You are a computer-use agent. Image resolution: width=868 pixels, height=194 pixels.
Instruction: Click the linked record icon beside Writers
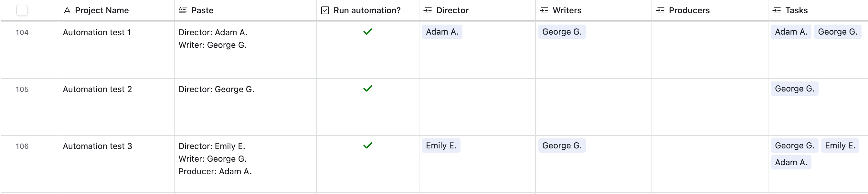pos(544,10)
